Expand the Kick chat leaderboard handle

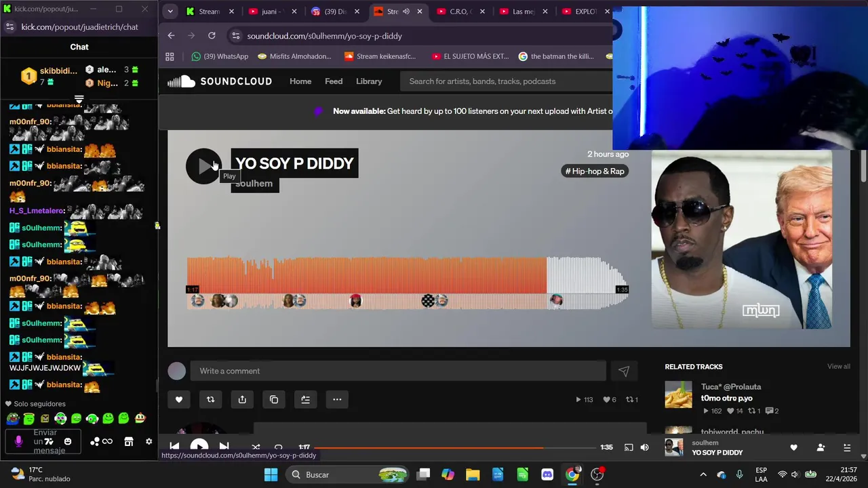pos(79,100)
